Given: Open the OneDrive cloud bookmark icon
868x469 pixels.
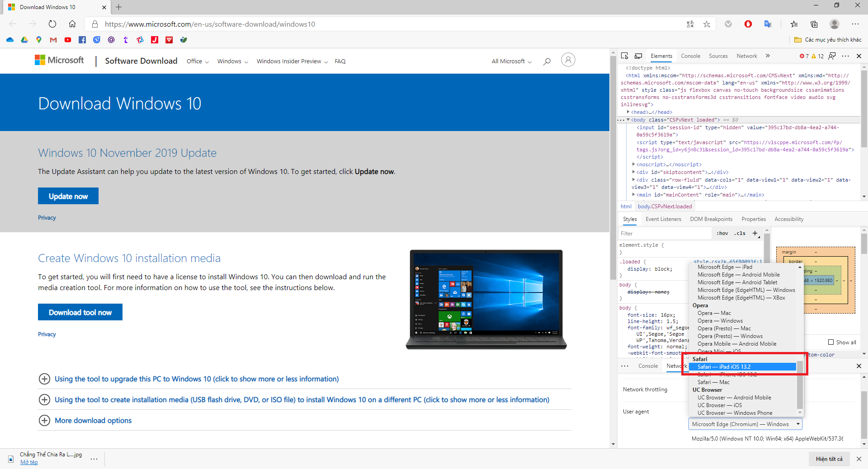Looking at the screenshot, I should 10,40.
